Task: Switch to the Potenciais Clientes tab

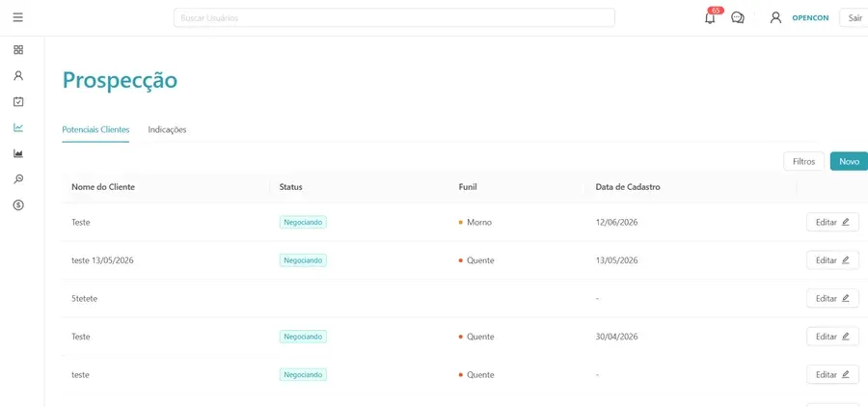Action: tap(95, 129)
